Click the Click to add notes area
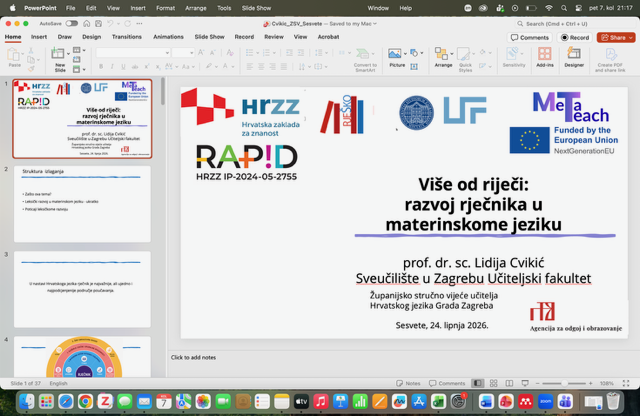 click(193, 357)
